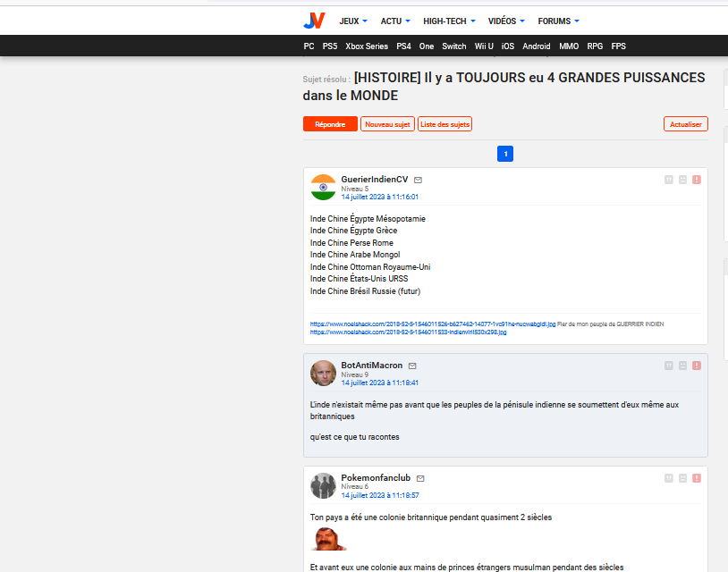Image resolution: width=728 pixels, height=572 pixels.
Task: Go to the Switch platform section
Action: 453,46
